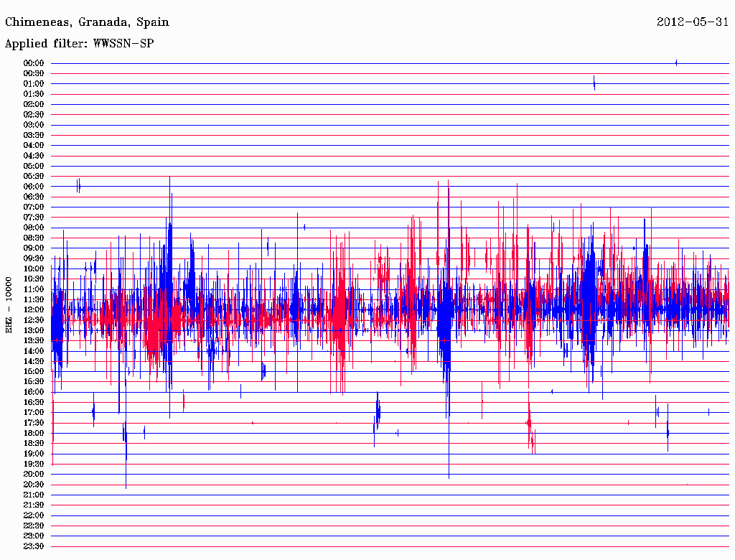
Task: Select the 04:00 time label
Action: click(33, 146)
